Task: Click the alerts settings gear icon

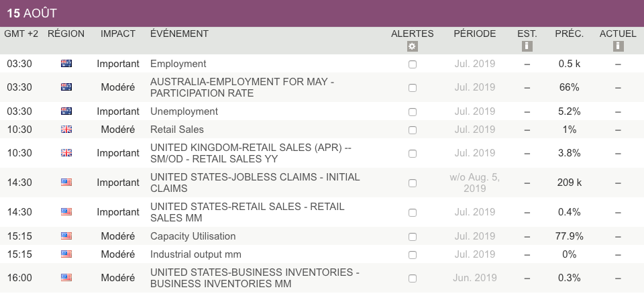Action: click(412, 46)
